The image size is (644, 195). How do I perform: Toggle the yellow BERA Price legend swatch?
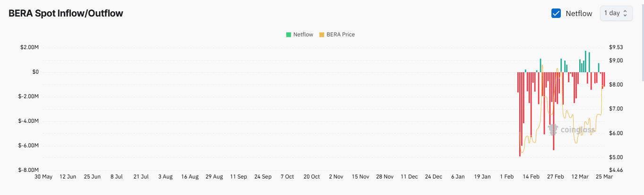[x=322, y=34]
